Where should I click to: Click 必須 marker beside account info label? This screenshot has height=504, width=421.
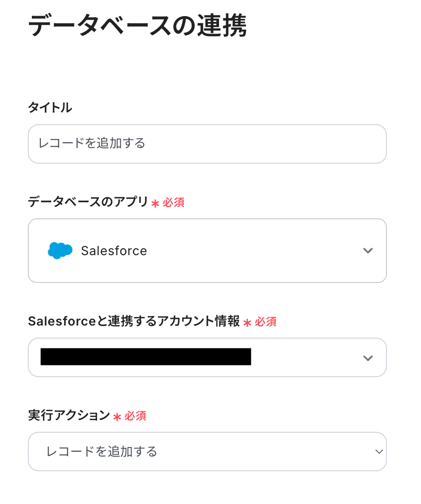pyautogui.click(x=266, y=322)
